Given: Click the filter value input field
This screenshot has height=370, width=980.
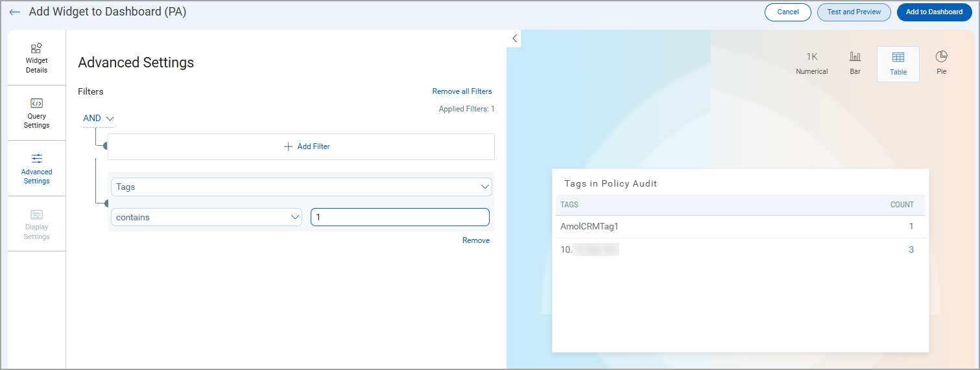Looking at the screenshot, I should coord(400,217).
